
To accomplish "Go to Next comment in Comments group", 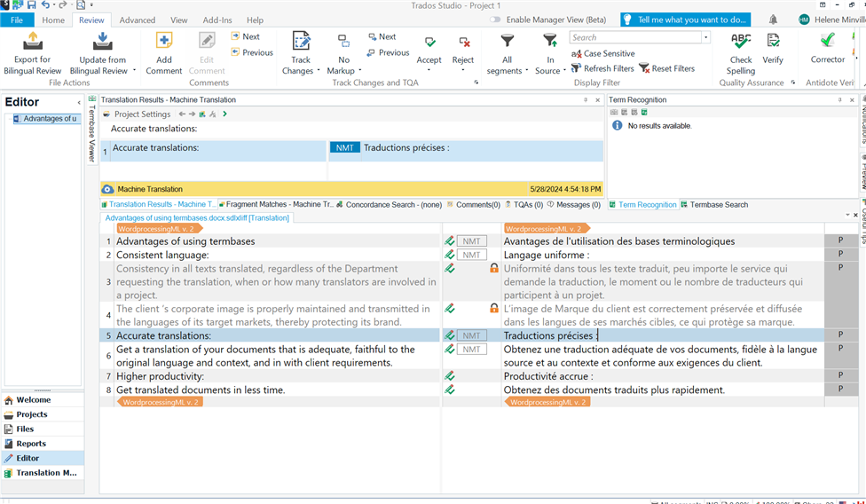I will coord(246,36).
